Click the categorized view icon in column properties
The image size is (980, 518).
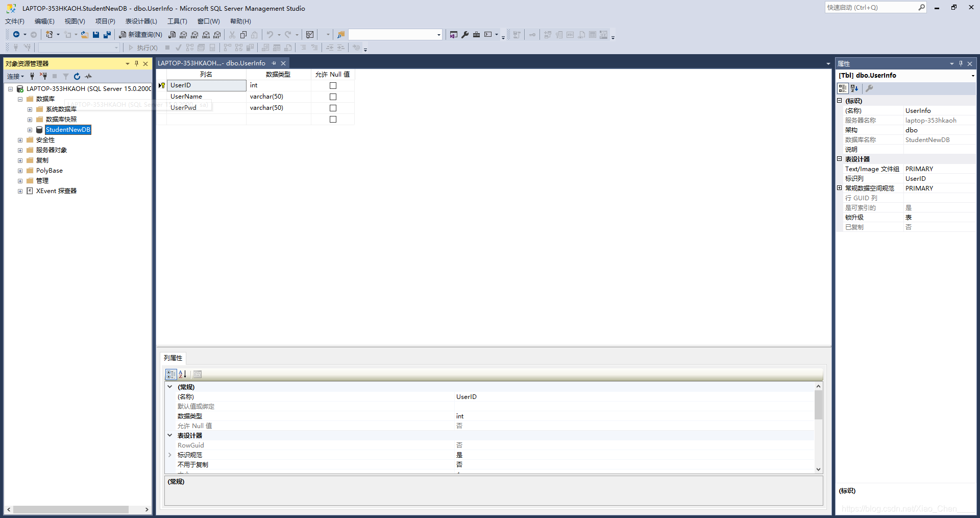(171, 374)
